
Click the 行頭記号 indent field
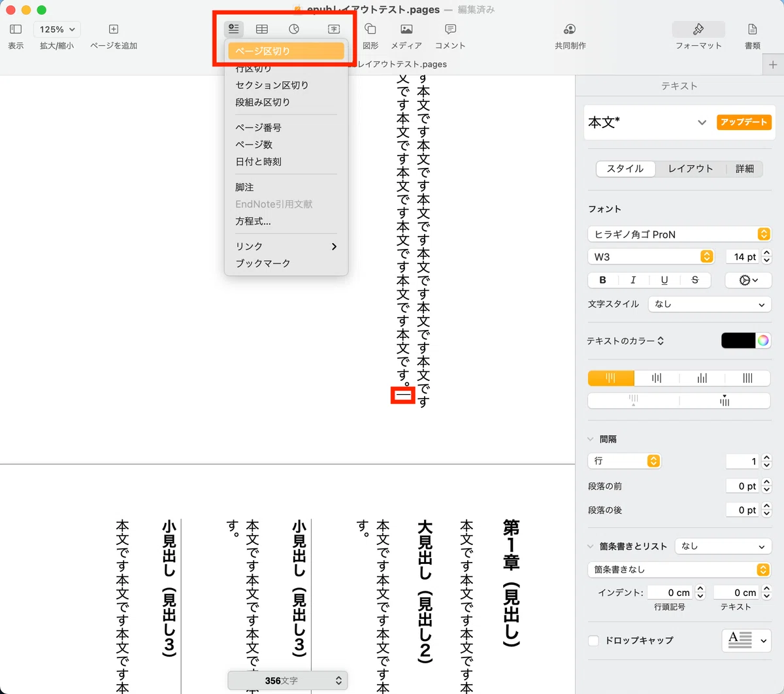[x=670, y=593]
